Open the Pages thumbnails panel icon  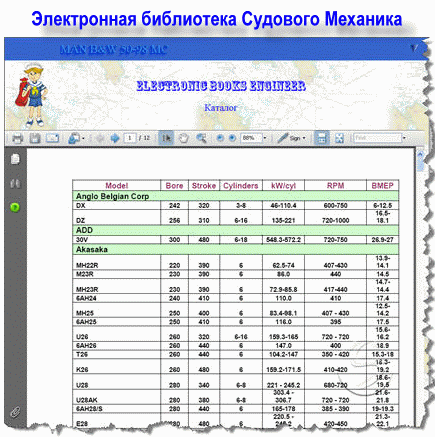(15, 159)
